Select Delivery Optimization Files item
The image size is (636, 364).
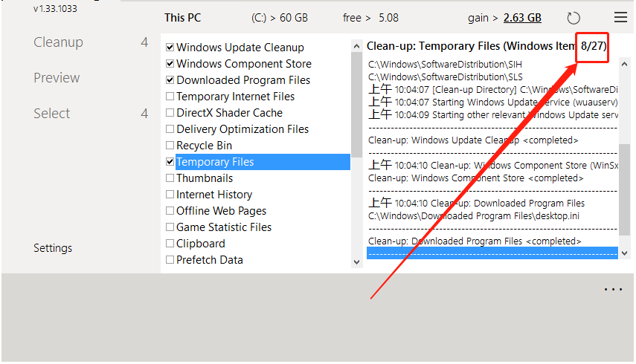[x=242, y=129]
